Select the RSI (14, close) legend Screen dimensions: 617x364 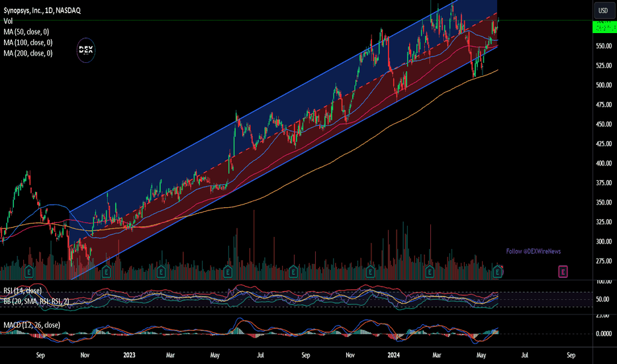(x=23, y=291)
